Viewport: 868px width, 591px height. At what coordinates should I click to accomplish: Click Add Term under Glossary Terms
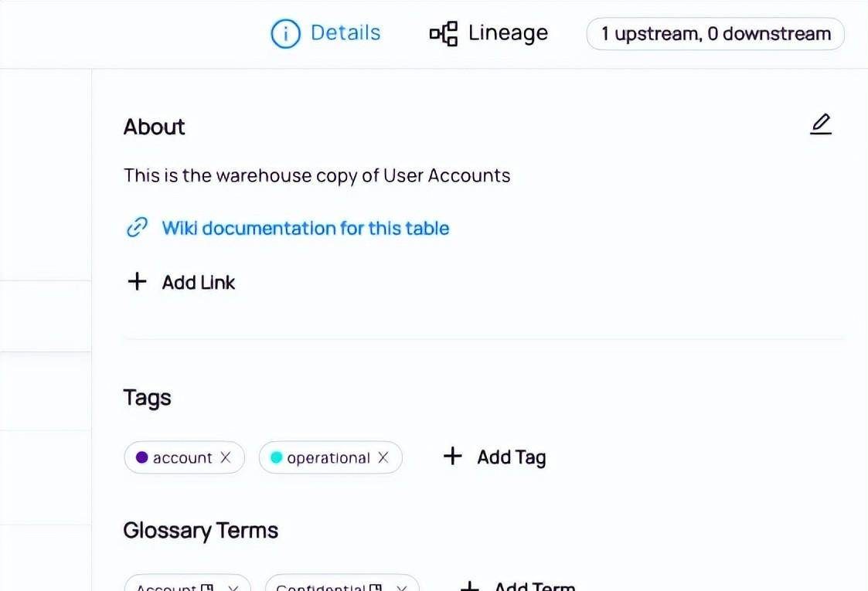click(x=518, y=586)
